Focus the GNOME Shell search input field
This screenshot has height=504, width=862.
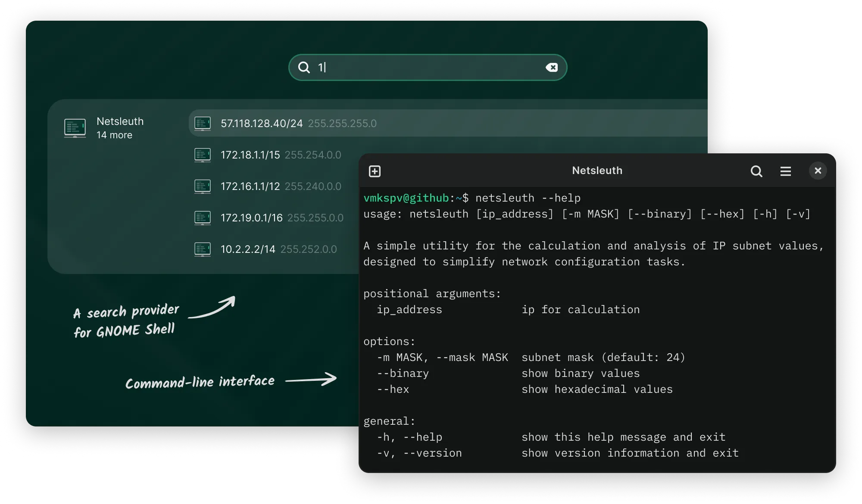(427, 67)
